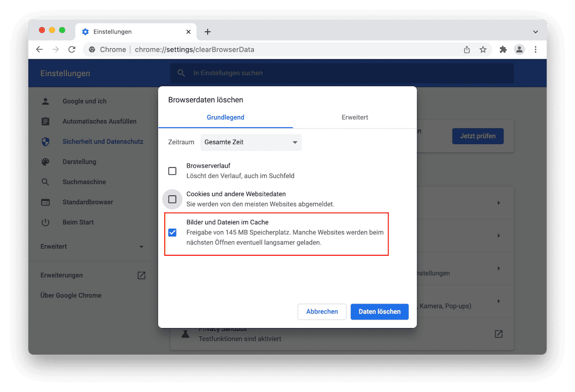Close the Einstellungen tab
Image resolution: width=575 pixels, height=392 pixels.
(x=188, y=32)
